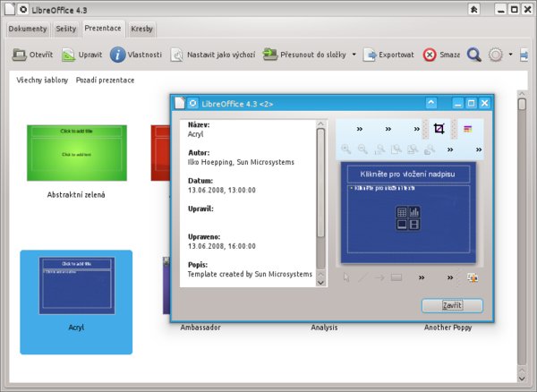Screen dimensions: 537x392
Task: Click insert movie placeholder in slide preview
Action: click(x=414, y=225)
